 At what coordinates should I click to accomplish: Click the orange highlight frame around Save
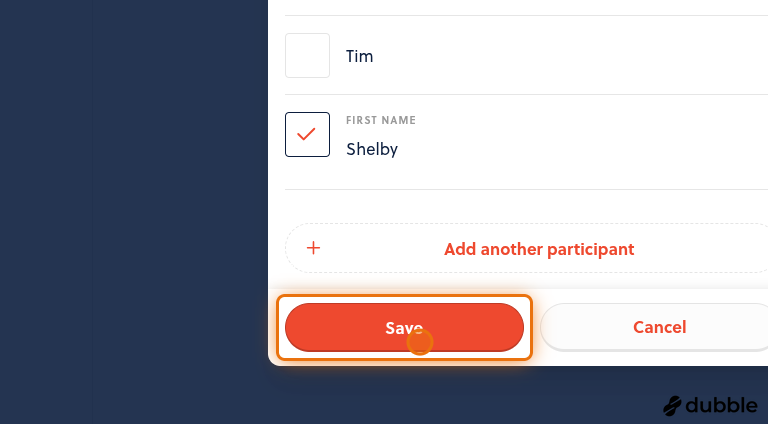[x=404, y=297]
